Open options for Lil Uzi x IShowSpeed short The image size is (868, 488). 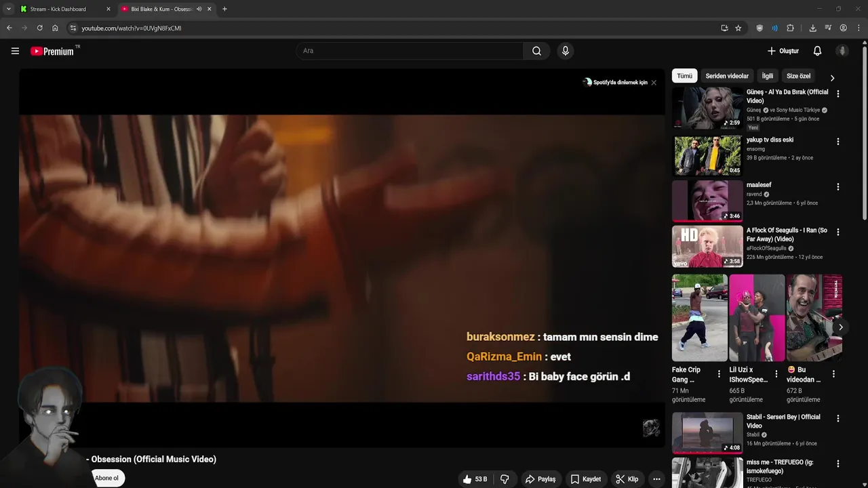tap(776, 373)
